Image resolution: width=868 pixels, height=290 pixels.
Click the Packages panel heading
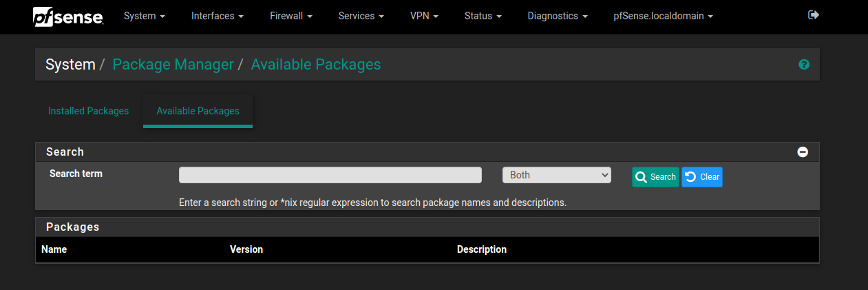point(72,227)
